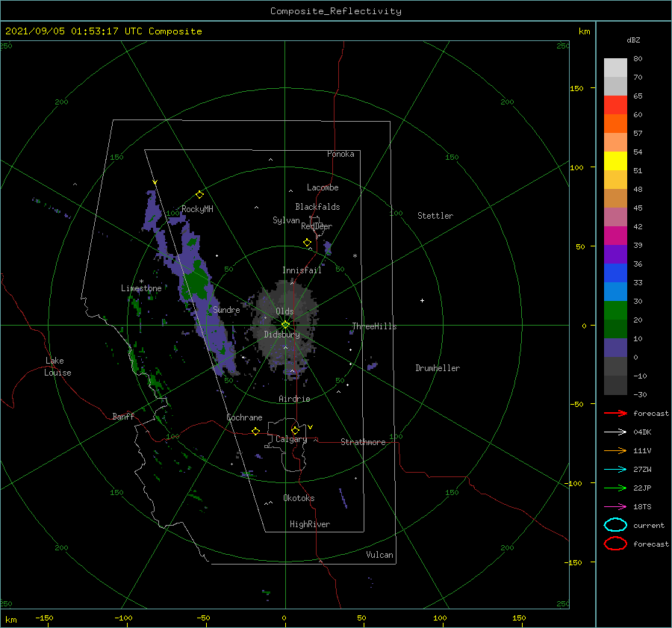This screenshot has height=628, width=672.
Task: Click the RockyMH label
Action: [x=197, y=209]
